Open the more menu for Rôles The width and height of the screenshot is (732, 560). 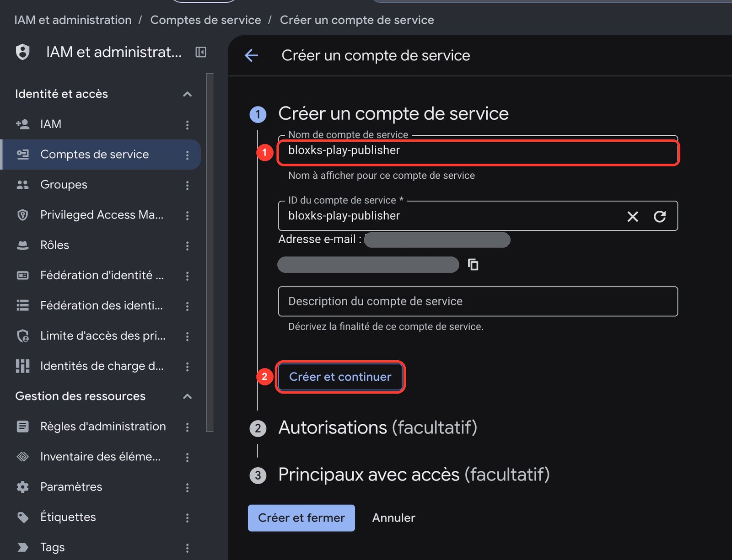point(187,245)
